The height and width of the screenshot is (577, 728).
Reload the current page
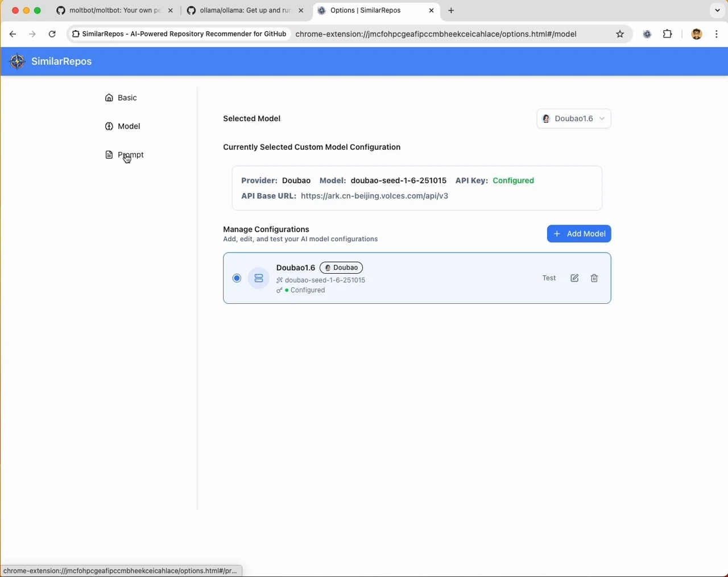click(x=52, y=34)
